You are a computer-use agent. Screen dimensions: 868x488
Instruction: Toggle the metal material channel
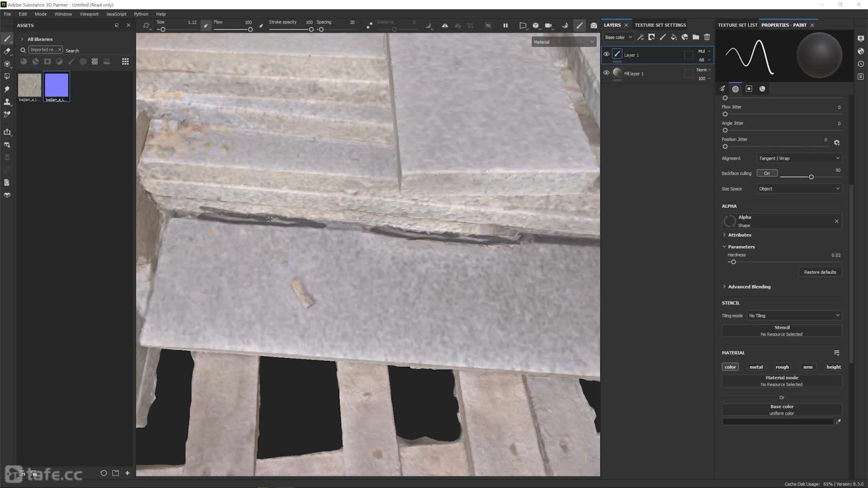tap(756, 367)
